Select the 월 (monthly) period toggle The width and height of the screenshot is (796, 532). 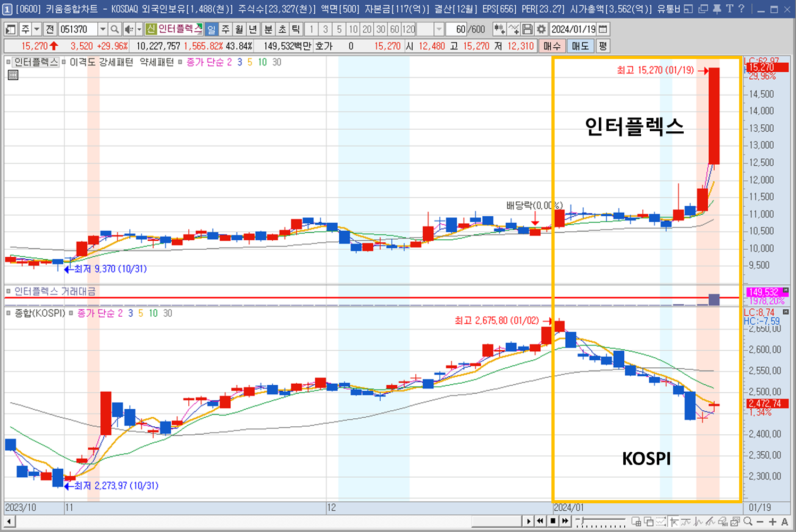point(239,29)
